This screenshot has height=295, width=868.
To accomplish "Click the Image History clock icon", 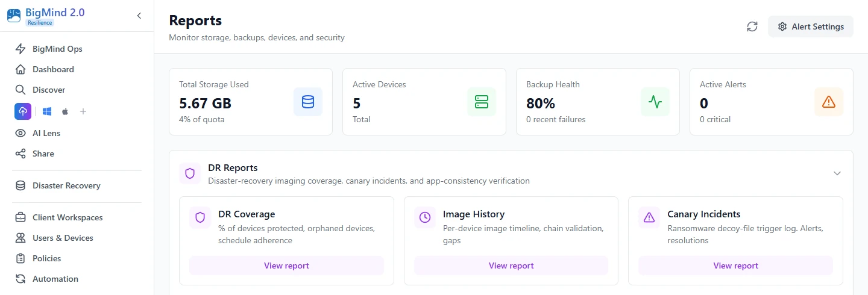I will pyautogui.click(x=425, y=217).
